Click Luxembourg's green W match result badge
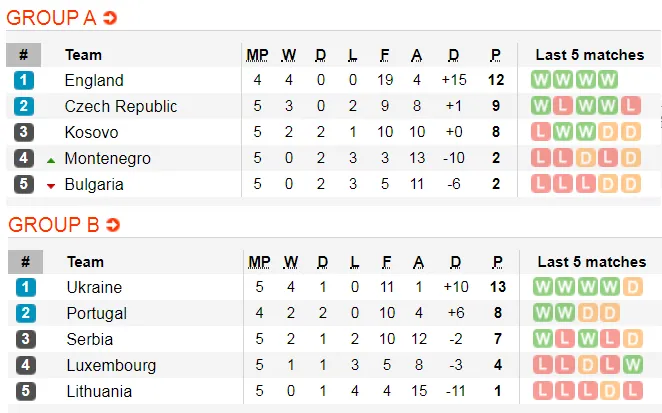The height and width of the screenshot is (413, 662). click(x=630, y=365)
